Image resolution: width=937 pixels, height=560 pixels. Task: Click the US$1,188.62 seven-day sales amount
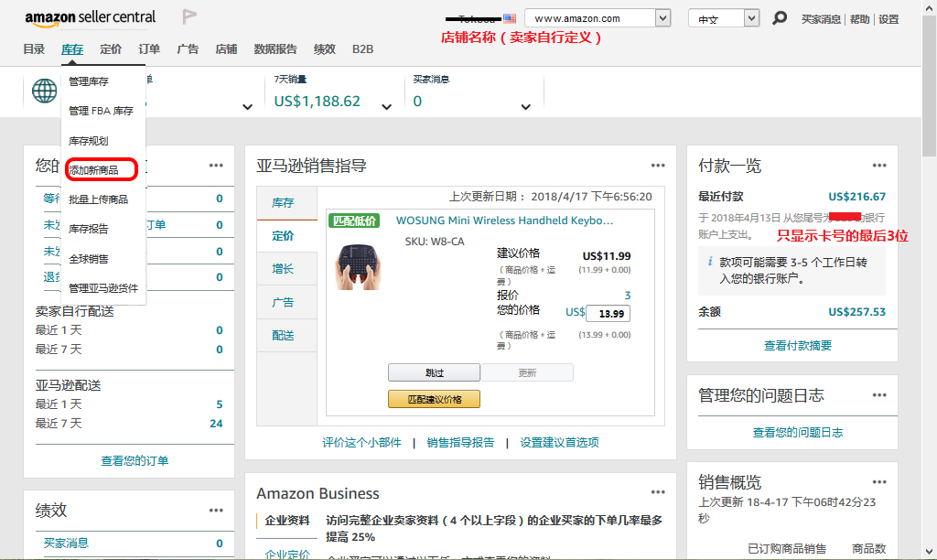318,101
